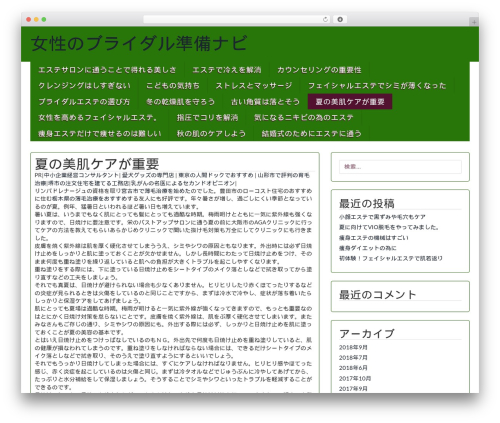
Task: Click PR link 東京の人間ドックでおすすめ
Action: [x=216, y=175]
